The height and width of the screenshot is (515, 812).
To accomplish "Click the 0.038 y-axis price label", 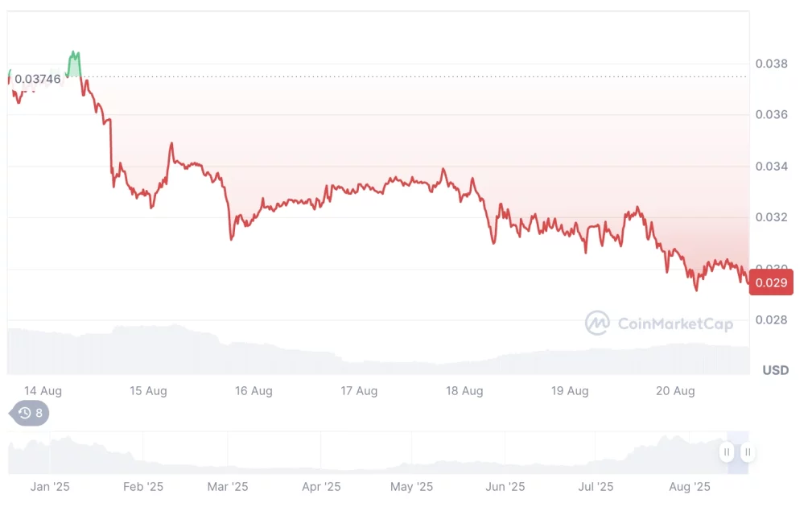I will click(770, 64).
